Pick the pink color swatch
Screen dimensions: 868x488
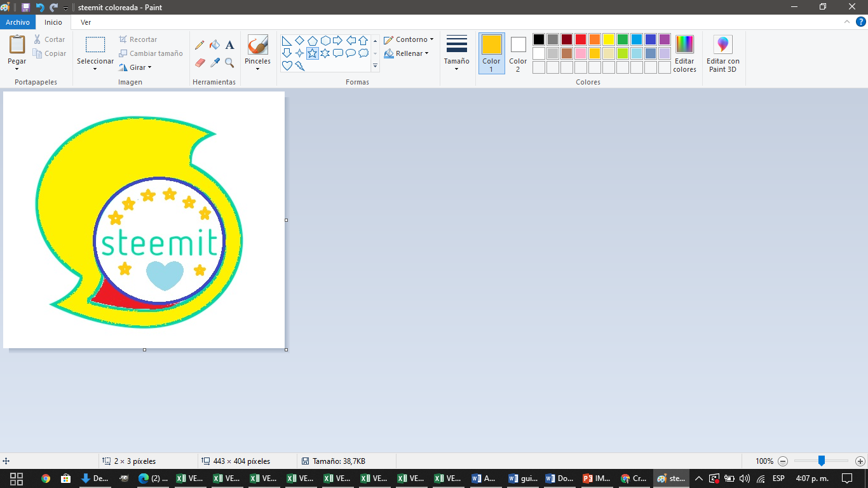tap(581, 53)
